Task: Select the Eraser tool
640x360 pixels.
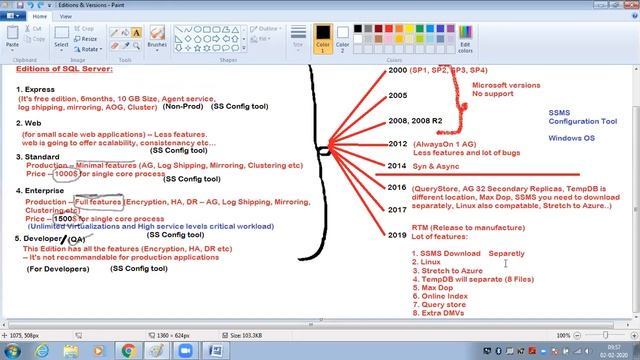Action: click(115, 46)
